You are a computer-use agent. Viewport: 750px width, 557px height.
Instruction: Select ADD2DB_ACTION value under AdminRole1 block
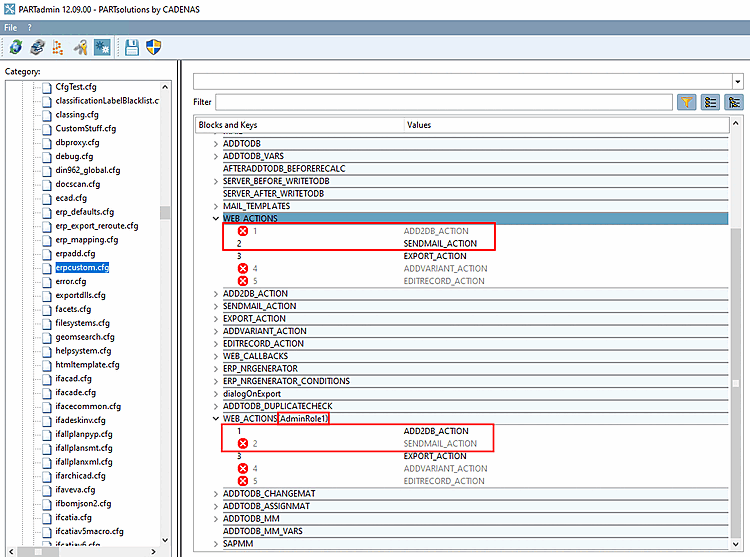point(436,431)
